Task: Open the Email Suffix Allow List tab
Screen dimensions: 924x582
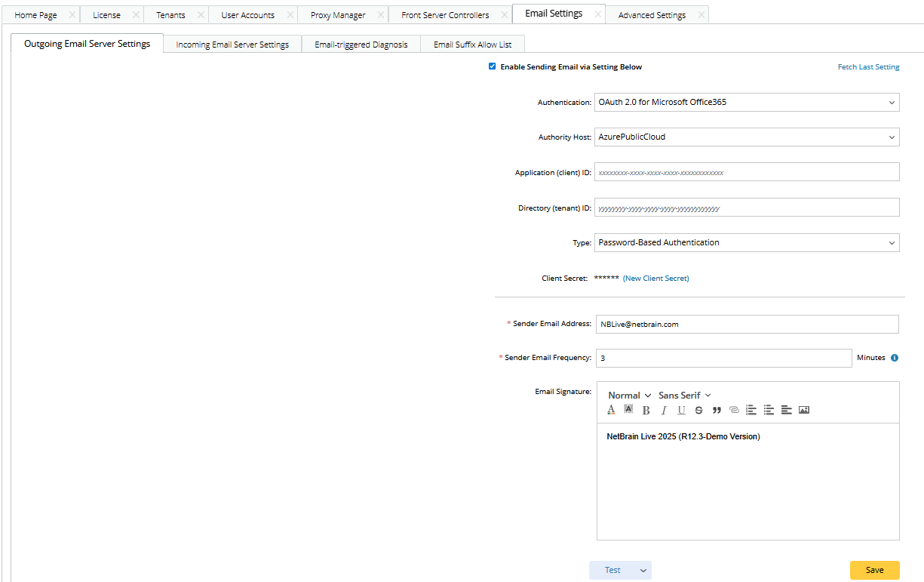Action: [472, 45]
